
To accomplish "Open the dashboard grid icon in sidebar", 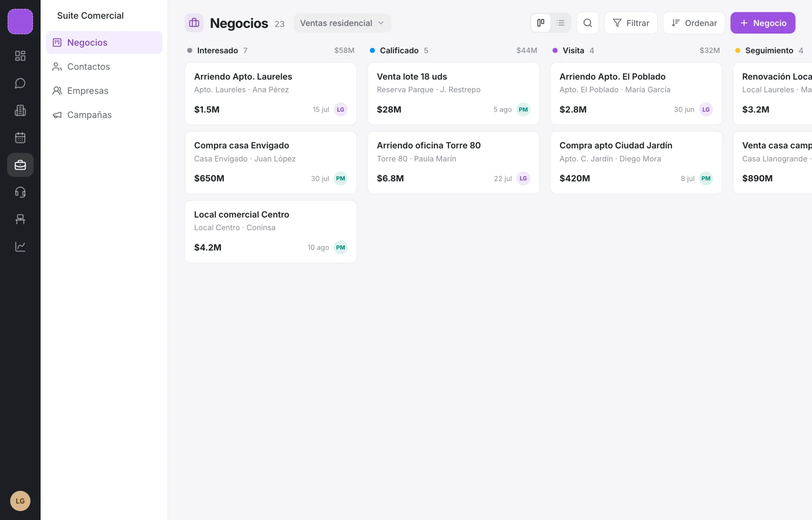I will [20, 56].
